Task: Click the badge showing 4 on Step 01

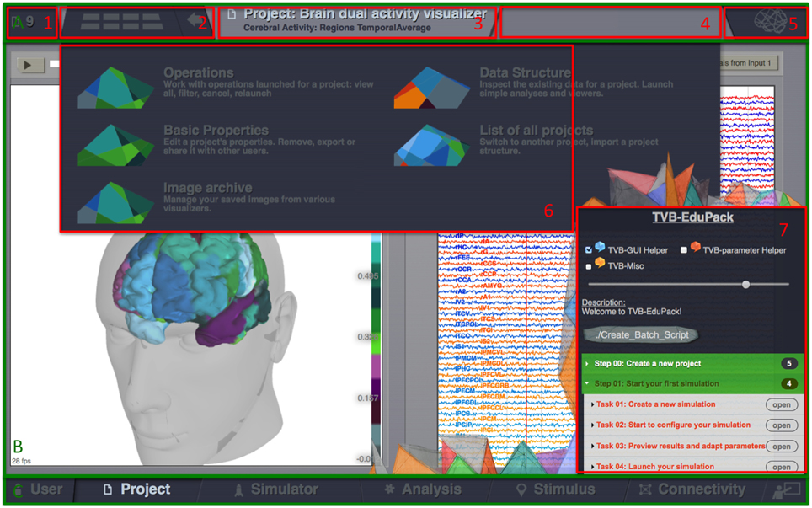Action: tap(789, 383)
